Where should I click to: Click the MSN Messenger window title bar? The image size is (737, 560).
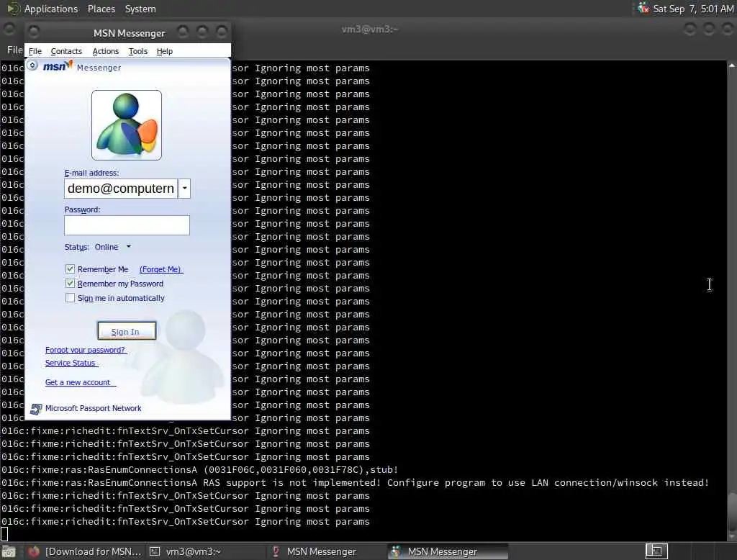pyautogui.click(x=129, y=33)
